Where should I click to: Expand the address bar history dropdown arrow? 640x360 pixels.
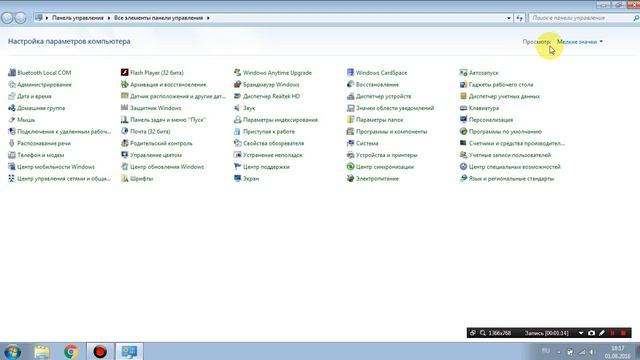coord(509,18)
